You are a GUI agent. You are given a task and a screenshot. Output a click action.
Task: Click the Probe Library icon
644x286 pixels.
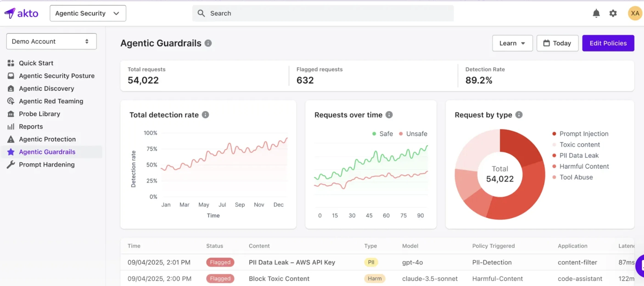[x=11, y=114]
